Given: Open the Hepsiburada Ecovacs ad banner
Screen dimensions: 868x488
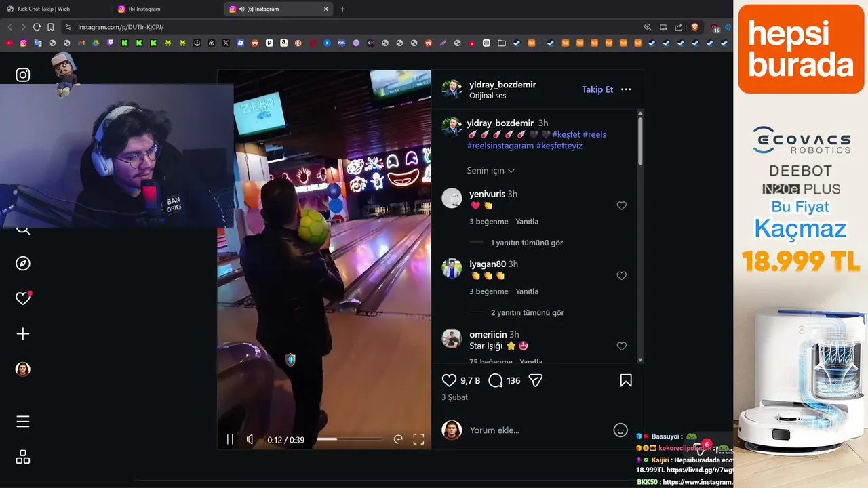Looking at the screenshot, I should (801, 244).
